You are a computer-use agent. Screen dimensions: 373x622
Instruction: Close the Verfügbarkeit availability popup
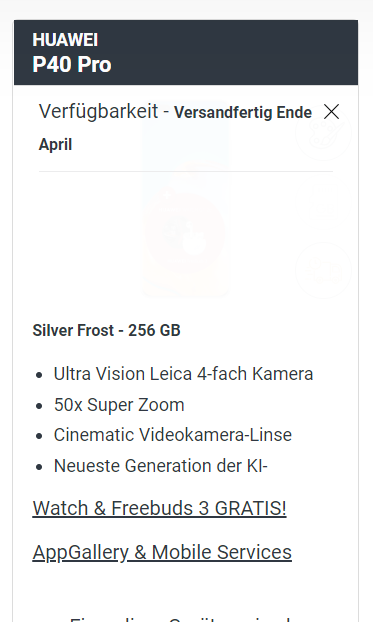coord(331,112)
